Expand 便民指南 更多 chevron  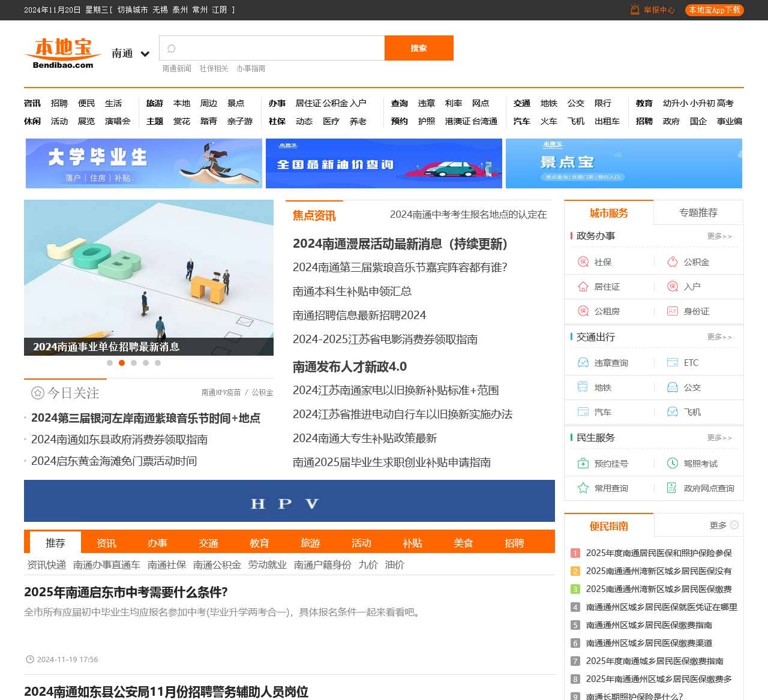[734, 525]
